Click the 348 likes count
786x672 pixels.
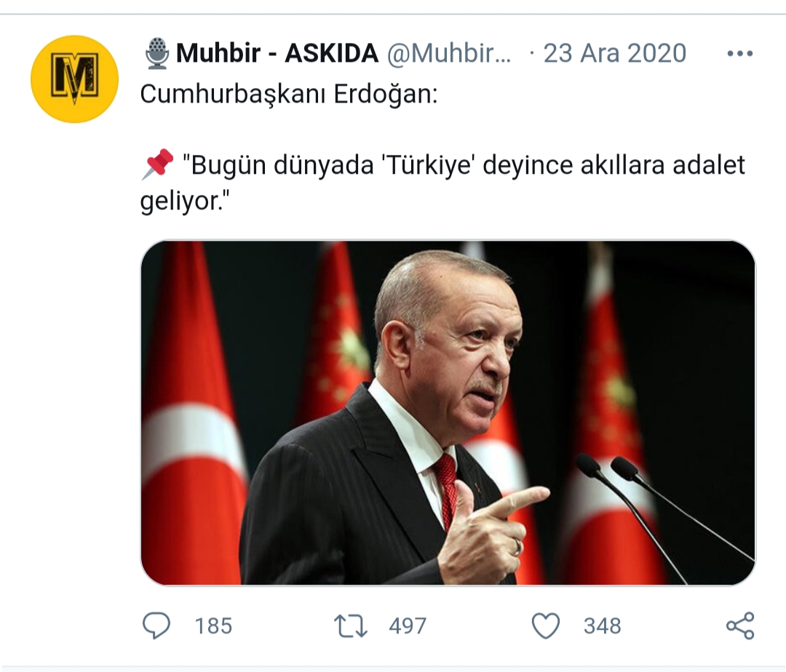click(602, 626)
